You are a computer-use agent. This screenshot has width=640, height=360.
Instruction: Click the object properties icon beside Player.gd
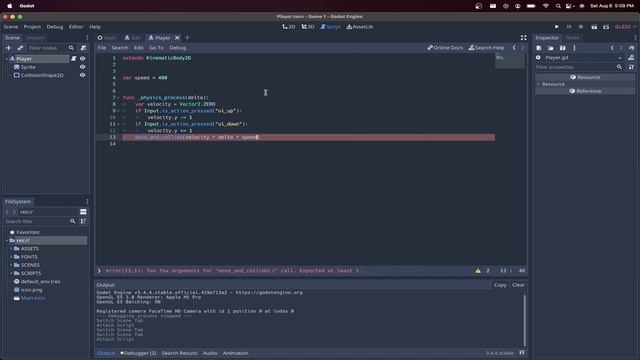click(x=631, y=58)
